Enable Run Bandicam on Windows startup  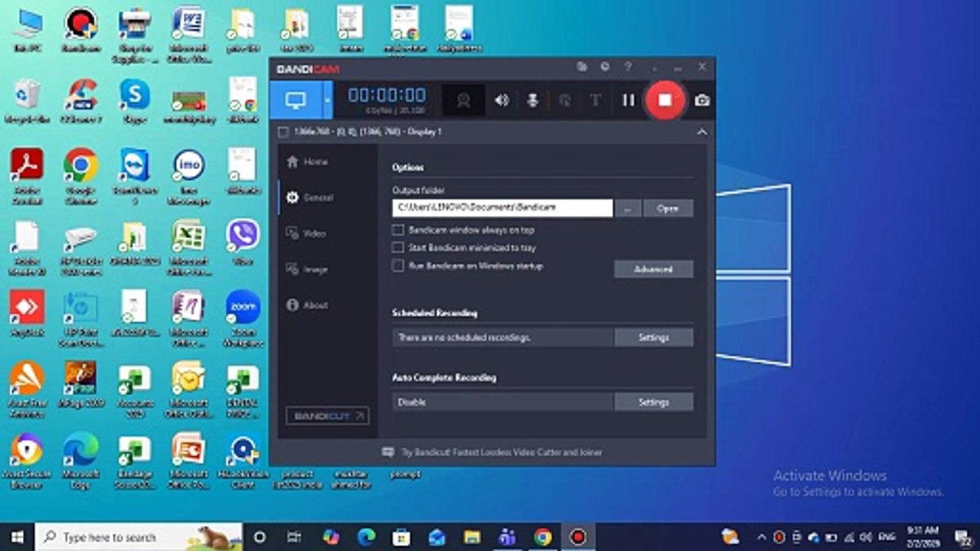click(397, 266)
